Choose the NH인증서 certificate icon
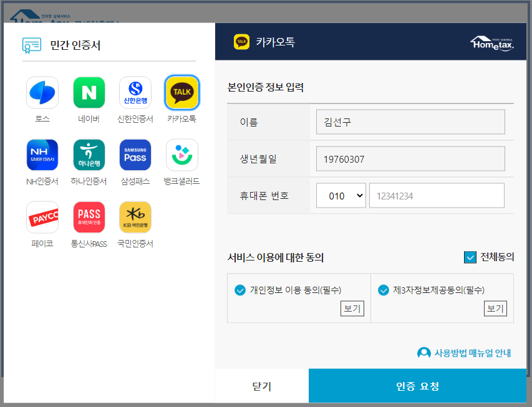Image resolution: width=532 pixels, height=407 pixels. (42, 155)
